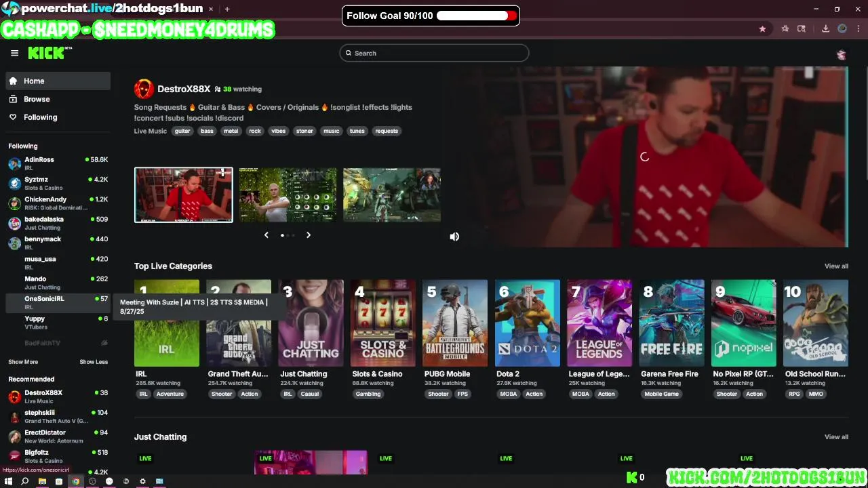This screenshot has height=488, width=868.
Task: Open OneSonicIRL channel in sidebar
Action: pos(58,302)
